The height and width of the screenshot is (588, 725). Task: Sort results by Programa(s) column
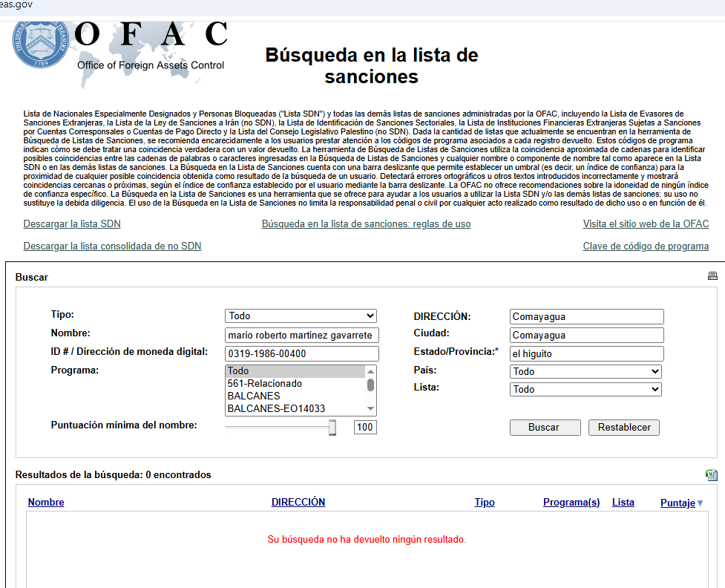coord(571,503)
